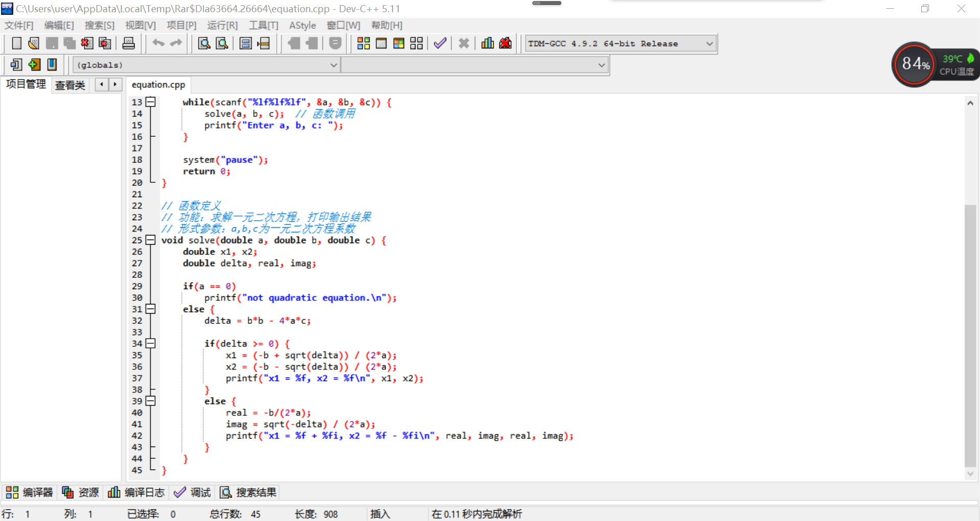Image resolution: width=980 pixels, height=521 pixels.
Task: Undo the last edit
Action: tap(158, 43)
